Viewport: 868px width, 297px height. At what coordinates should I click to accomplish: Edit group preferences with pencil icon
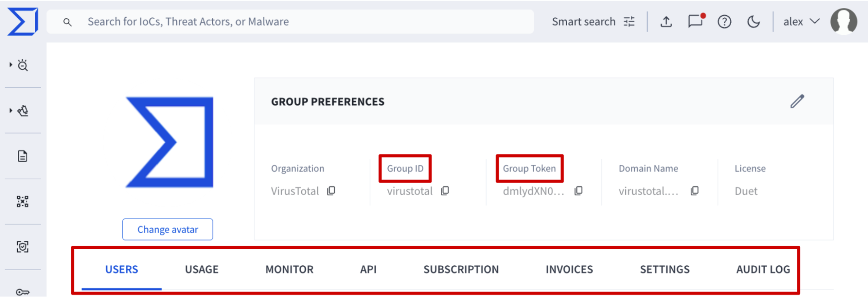pyautogui.click(x=797, y=101)
